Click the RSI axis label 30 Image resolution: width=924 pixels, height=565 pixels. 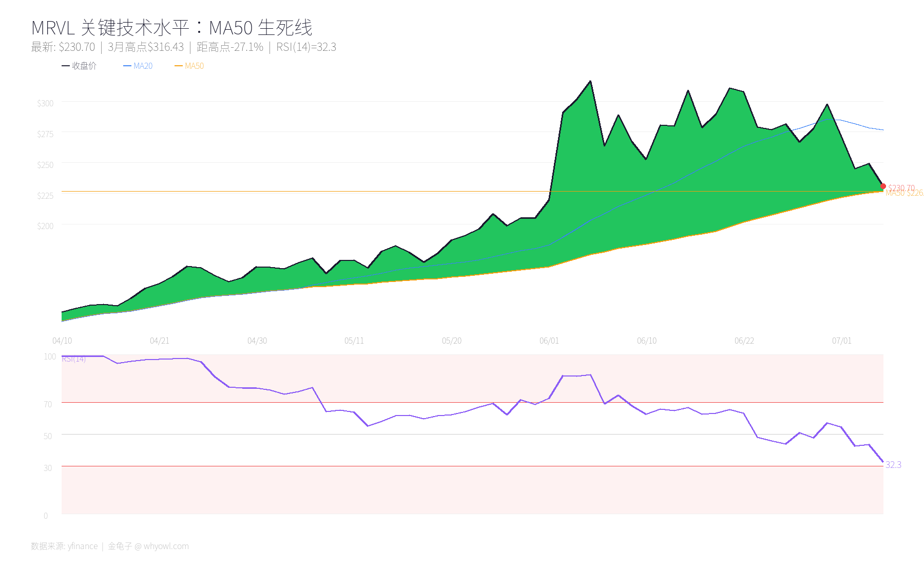coord(48,468)
